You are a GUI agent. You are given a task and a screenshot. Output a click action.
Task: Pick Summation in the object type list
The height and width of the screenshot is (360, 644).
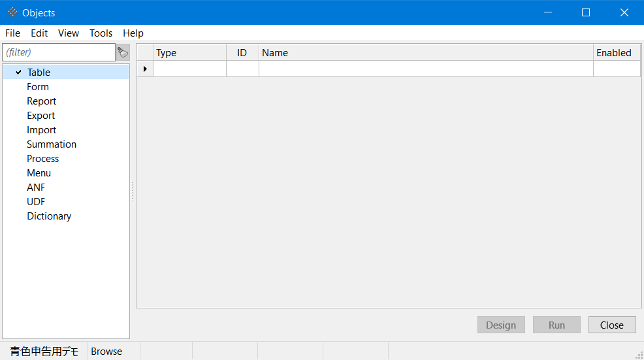(52, 144)
